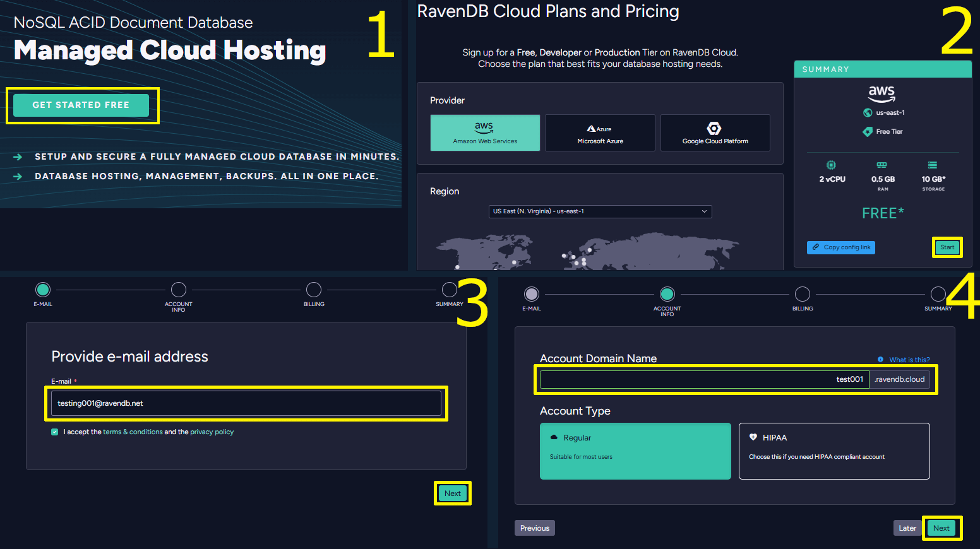Select Google Cloud Platform provider
The width and height of the screenshot is (980, 549).
pyautogui.click(x=715, y=133)
